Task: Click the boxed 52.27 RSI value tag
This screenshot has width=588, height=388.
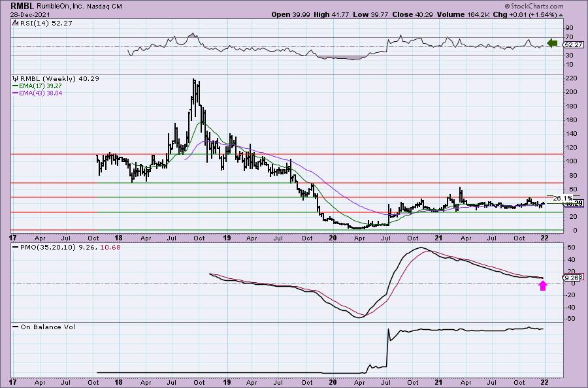Action: (x=574, y=44)
